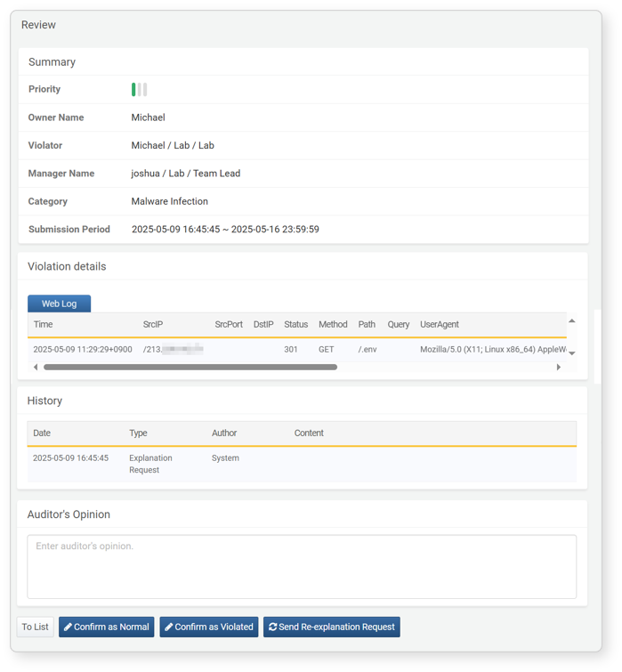Click the DstIP column header

coord(263,324)
